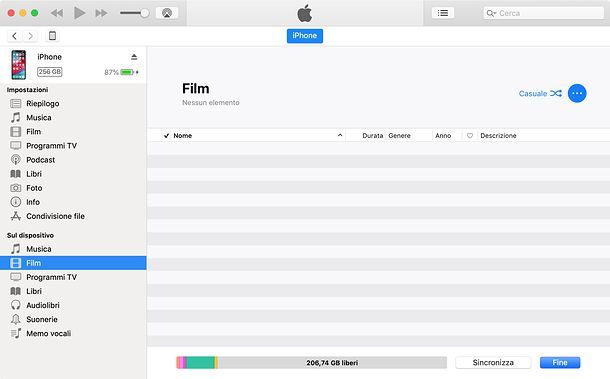Image resolution: width=610 pixels, height=379 pixels.
Task: Select highlighted Film under Sul dispositivo
Action: (73, 263)
